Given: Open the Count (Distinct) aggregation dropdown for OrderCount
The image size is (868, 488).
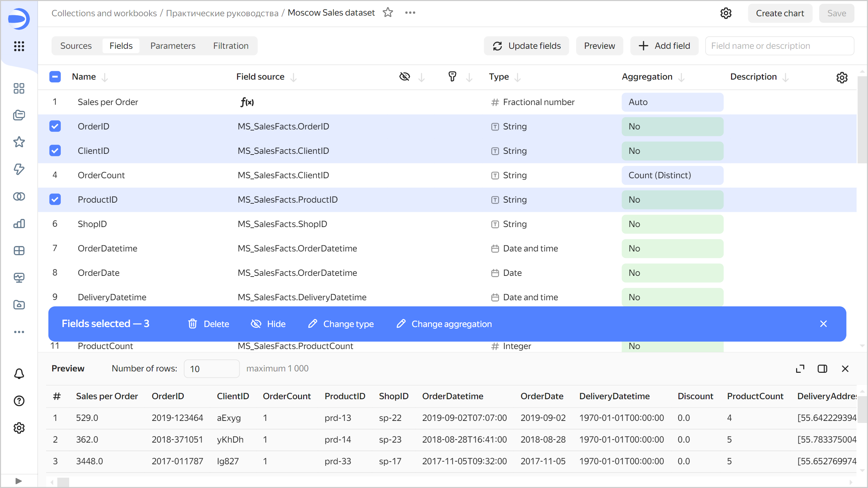Looking at the screenshot, I should point(672,175).
